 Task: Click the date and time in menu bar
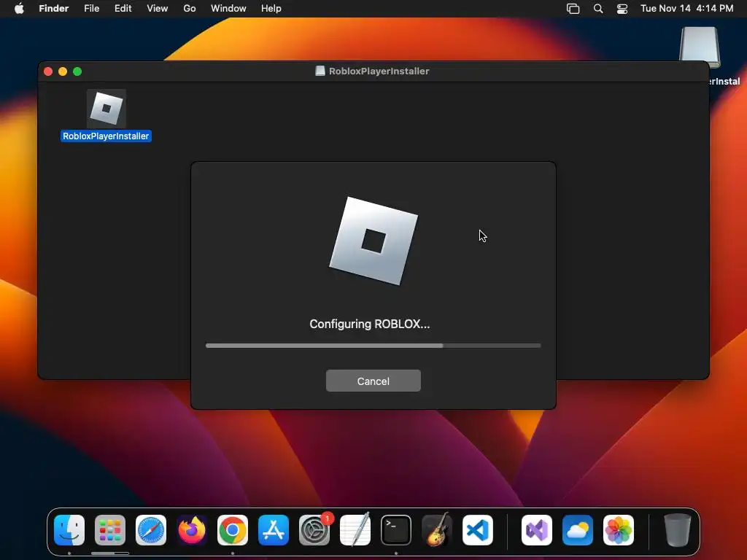click(686, 9)
